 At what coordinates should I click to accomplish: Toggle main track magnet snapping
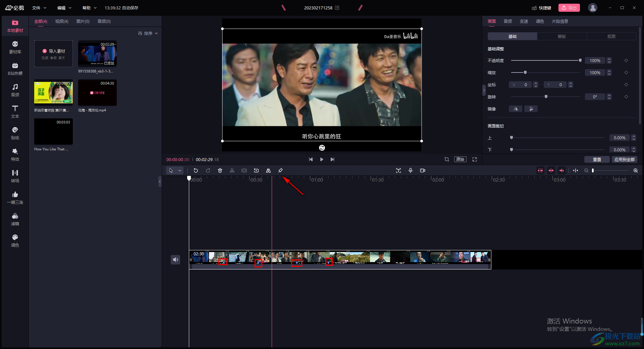(540, 170)
